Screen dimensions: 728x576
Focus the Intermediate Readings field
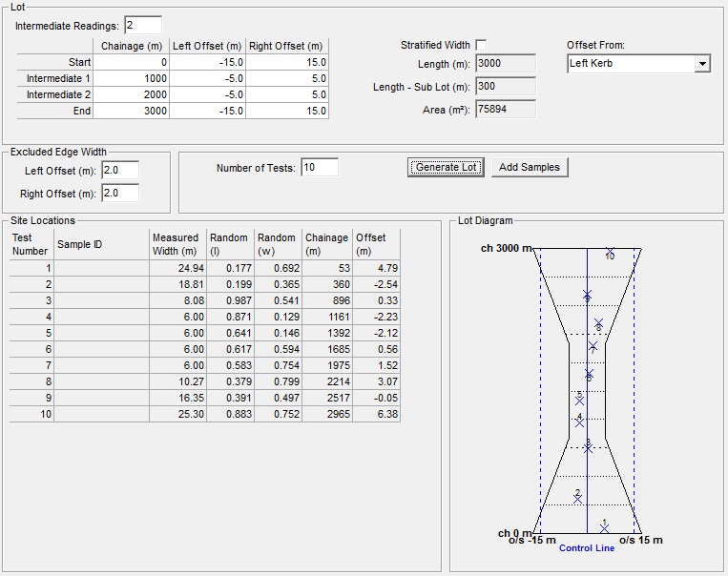point(142,25)
